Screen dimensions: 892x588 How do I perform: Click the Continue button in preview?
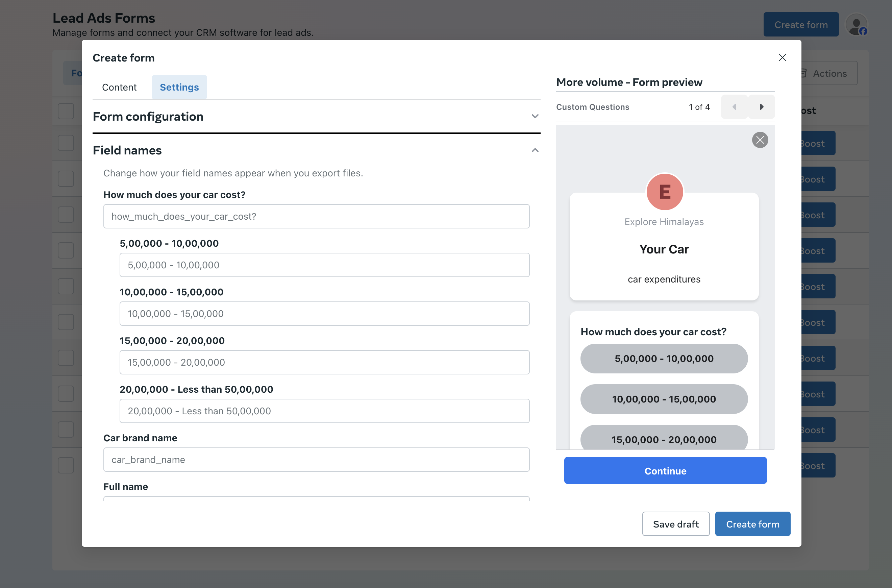click(x=665, y=470)
